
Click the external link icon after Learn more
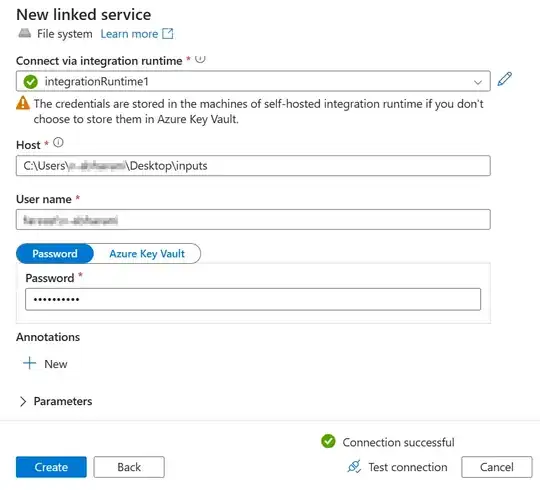pos(168,33)
